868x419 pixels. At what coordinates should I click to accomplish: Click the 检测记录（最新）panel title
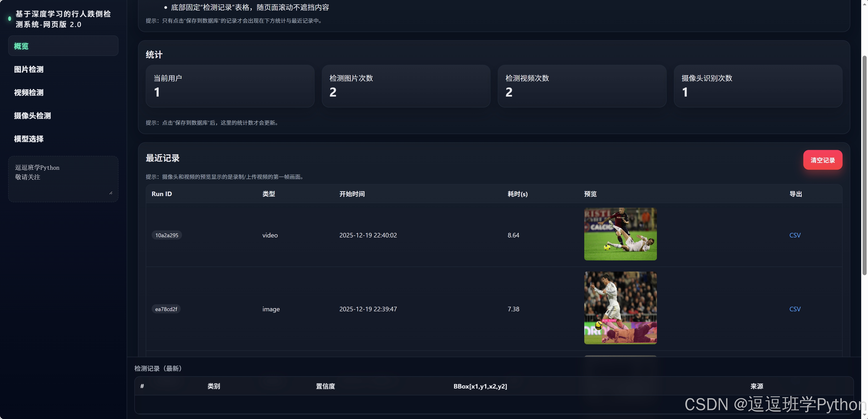point(158,368)
